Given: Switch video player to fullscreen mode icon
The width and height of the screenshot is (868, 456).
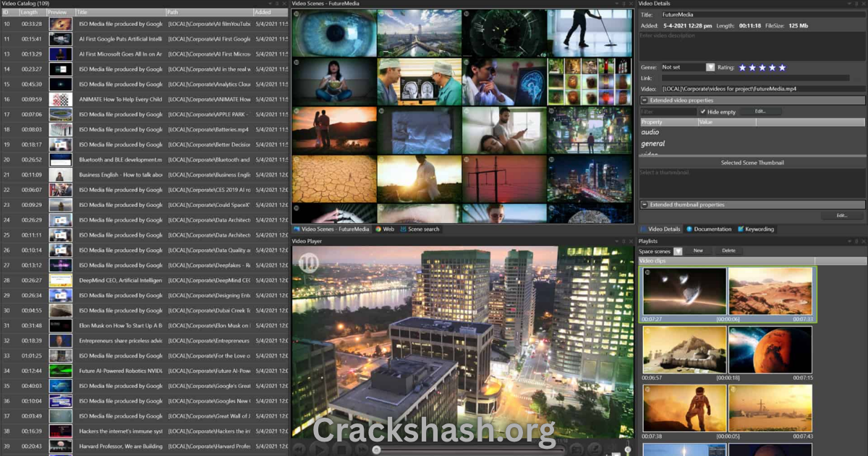Looking at the screenshot, I should tap(594, 449).
